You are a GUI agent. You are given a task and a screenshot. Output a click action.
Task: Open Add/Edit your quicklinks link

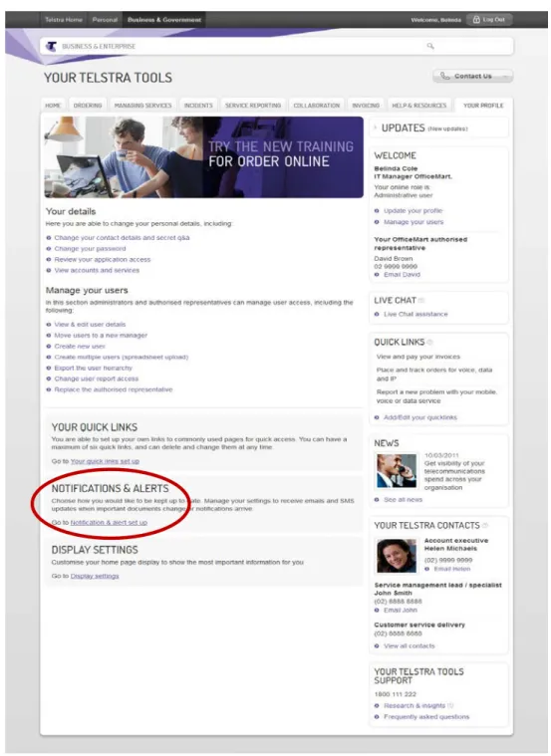pyautogui.click(x=420, y=417)
